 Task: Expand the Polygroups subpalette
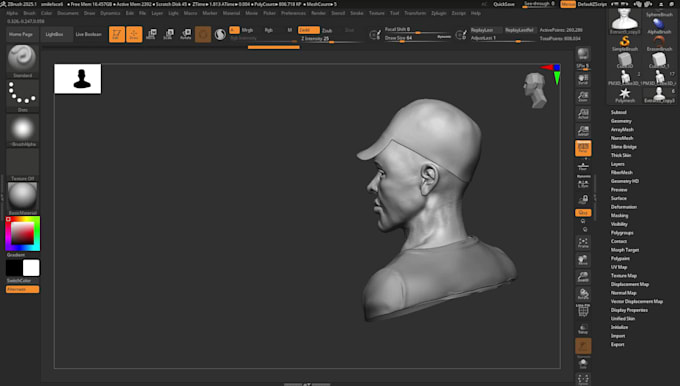[622, 233]
